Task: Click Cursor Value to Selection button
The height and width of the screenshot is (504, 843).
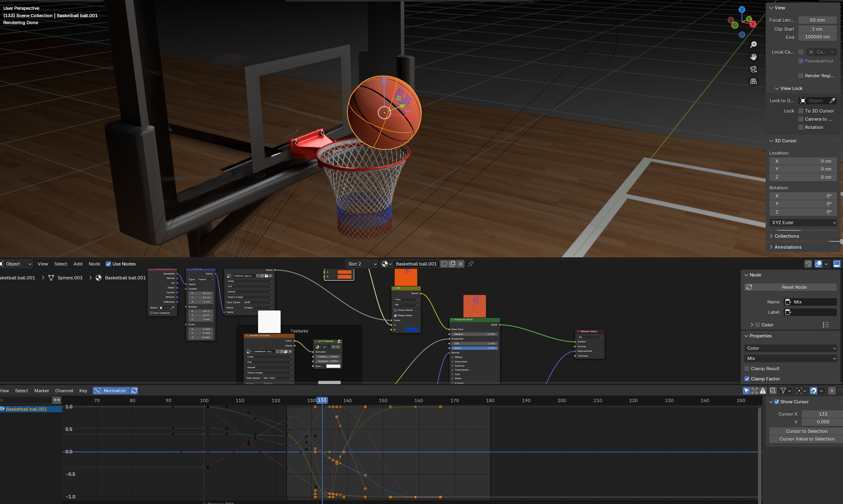Action: (806, 439)
